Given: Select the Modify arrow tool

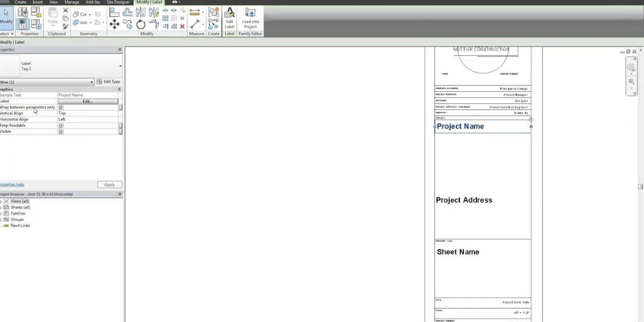Looking at the screenshot, I should tap(6, 15).
